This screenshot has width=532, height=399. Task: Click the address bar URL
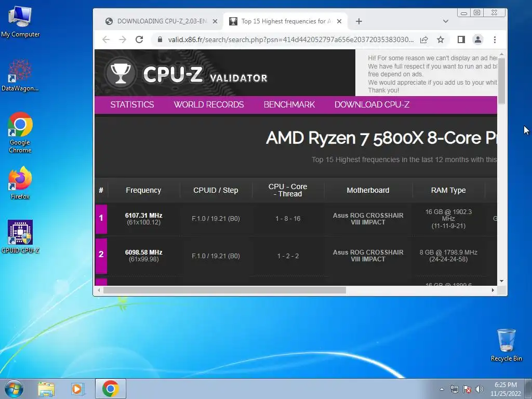[291, 39]
